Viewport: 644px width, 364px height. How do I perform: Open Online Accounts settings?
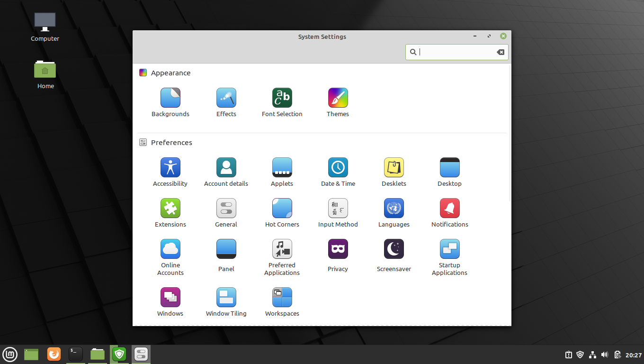pos(170,257)
